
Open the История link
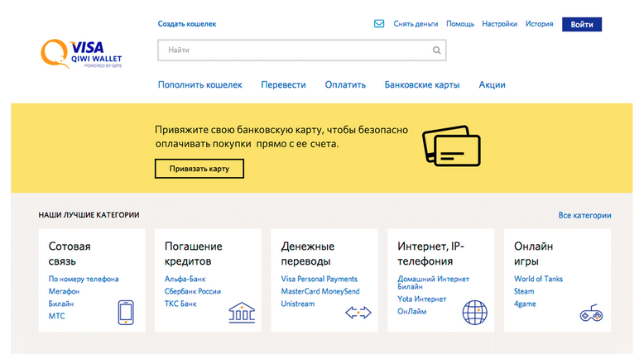coord(539,24)
